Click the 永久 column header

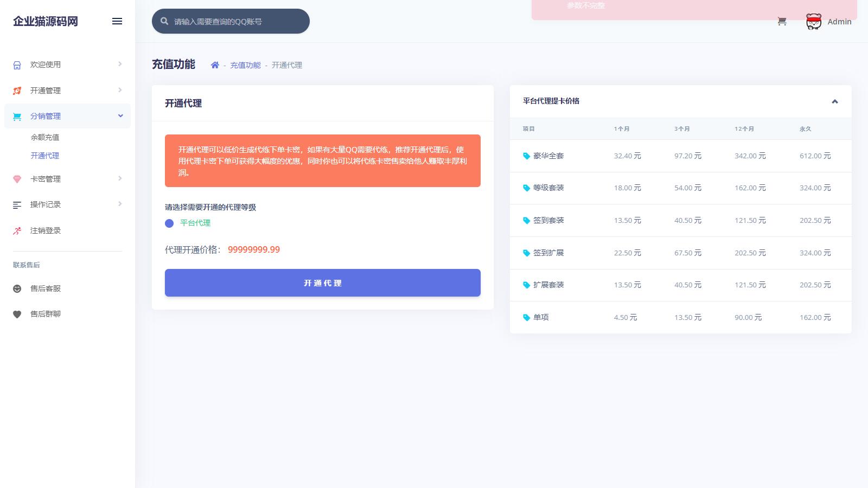(x=806, y=129)
